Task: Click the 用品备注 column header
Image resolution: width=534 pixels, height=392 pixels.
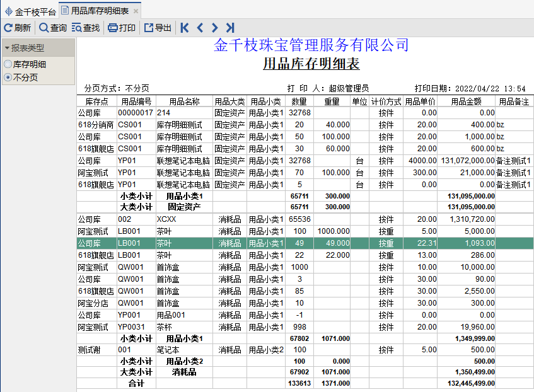Action: [514, 101]
